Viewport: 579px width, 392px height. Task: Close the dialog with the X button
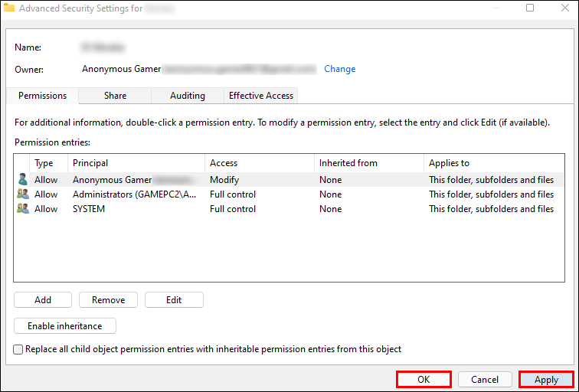click(x=565, y=8)
